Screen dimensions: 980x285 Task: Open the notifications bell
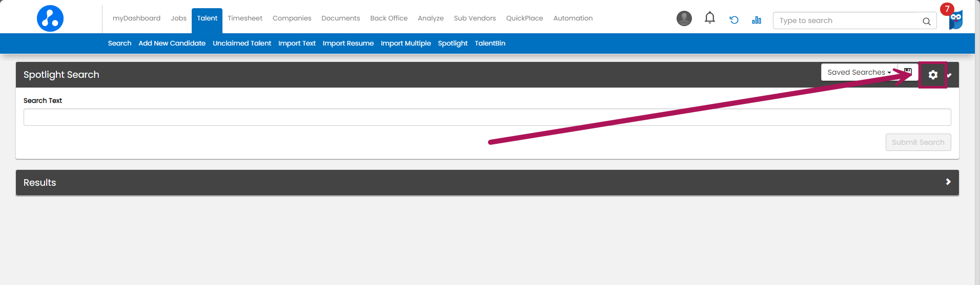[x=710, y=18]
